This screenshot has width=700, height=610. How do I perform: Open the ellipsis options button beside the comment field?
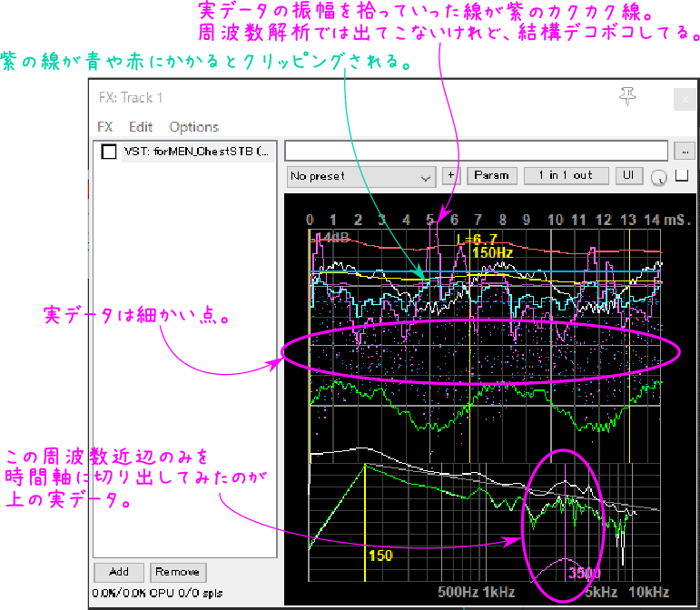[685, 152]
